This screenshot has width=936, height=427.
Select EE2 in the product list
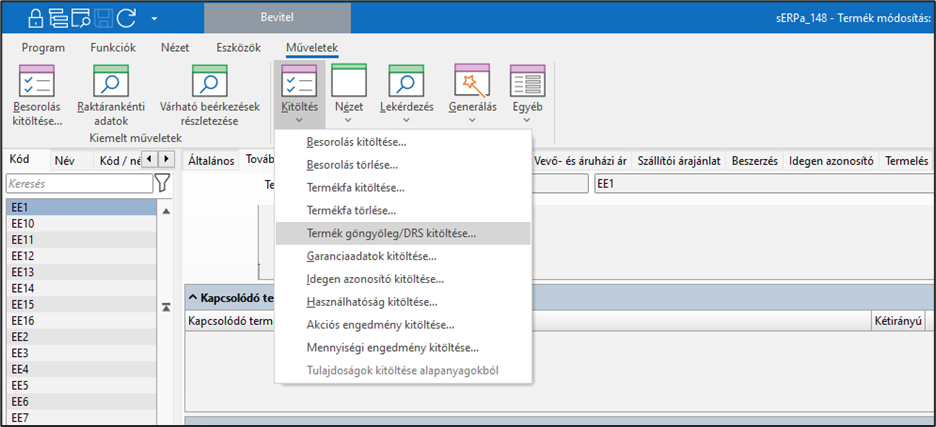[81, 337]
